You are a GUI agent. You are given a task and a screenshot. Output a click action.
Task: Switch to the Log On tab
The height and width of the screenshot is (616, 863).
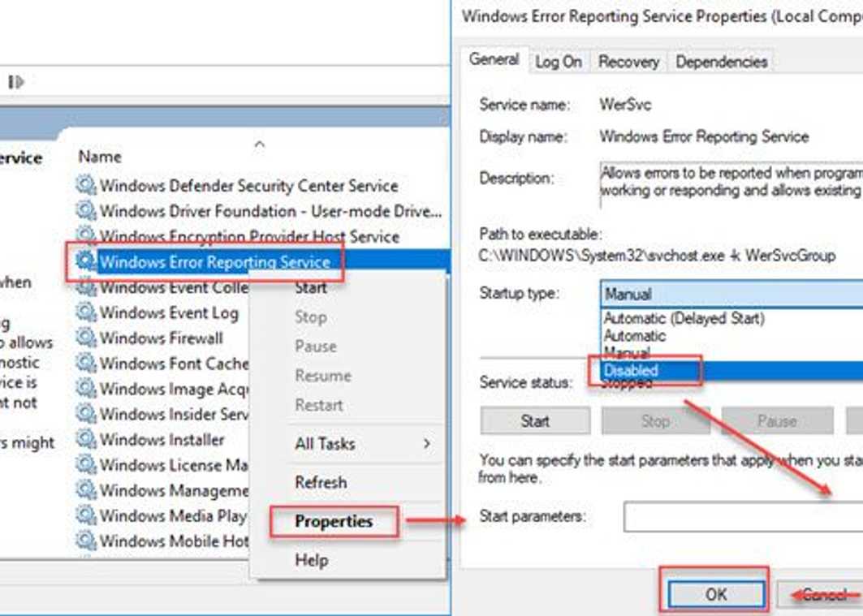coord(559,62)
